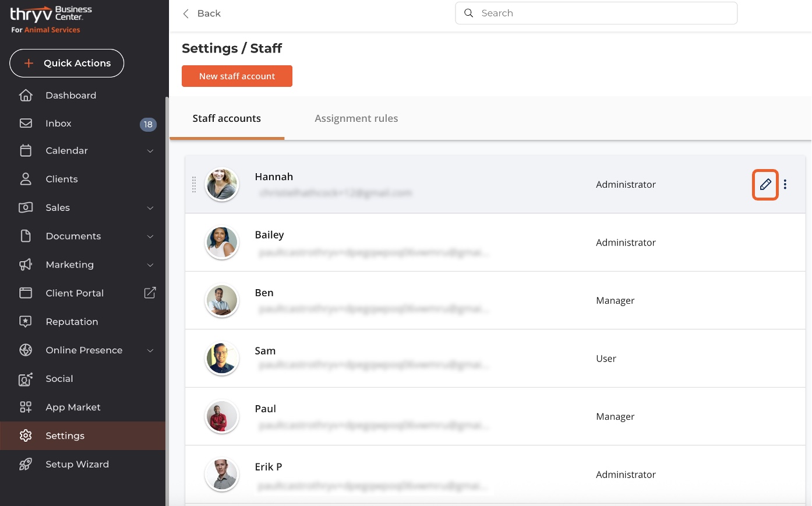Click the Client Portal external link icon
Image resolution: width=812 pixels, height=506 pixels.
(x=150, y=293)
